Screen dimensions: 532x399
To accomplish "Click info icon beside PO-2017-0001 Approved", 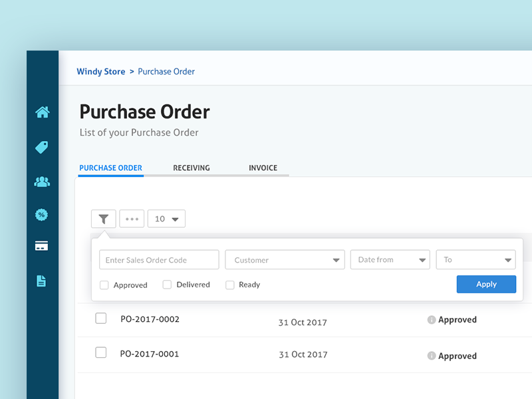I will pos(431,356).
